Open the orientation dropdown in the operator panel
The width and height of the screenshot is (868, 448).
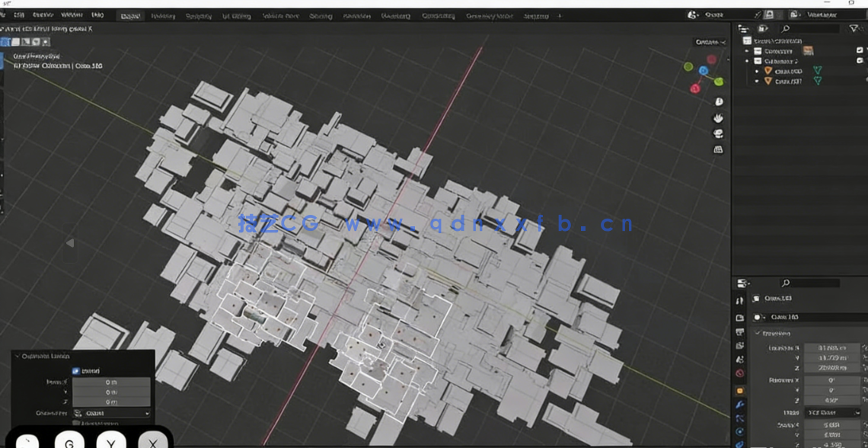pyautogui.click(x=111, y=413)
